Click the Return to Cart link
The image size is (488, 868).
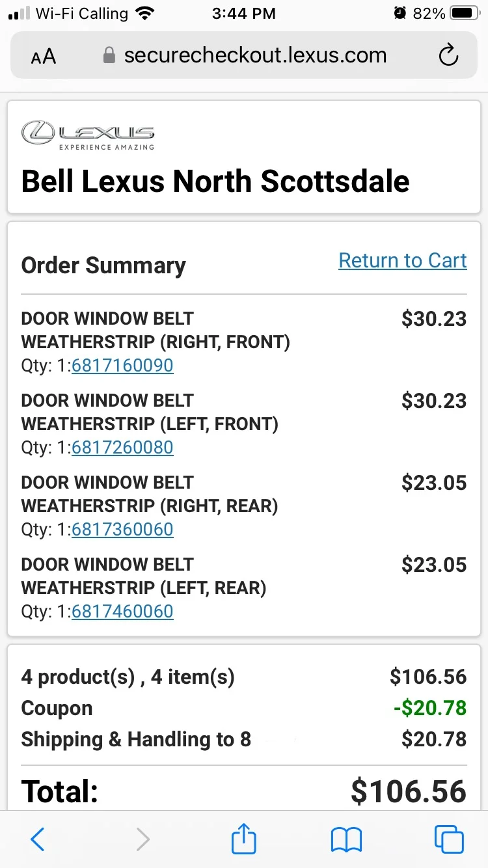pos(403,260)
